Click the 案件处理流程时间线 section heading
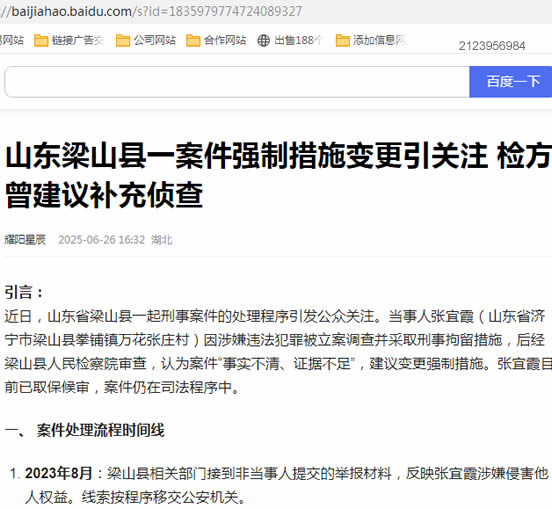 100,430
